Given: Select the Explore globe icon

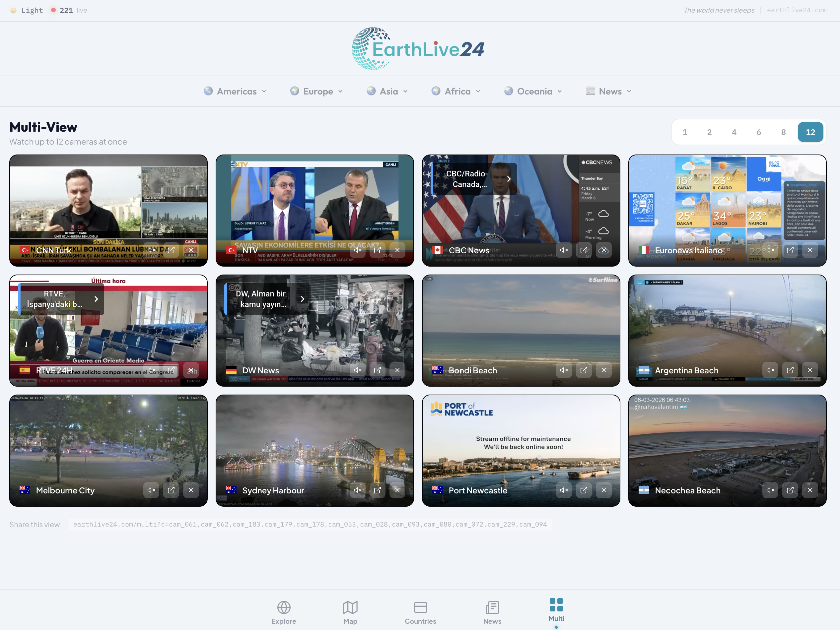Looking at the screenshot, I should click(x=284, y=607).
